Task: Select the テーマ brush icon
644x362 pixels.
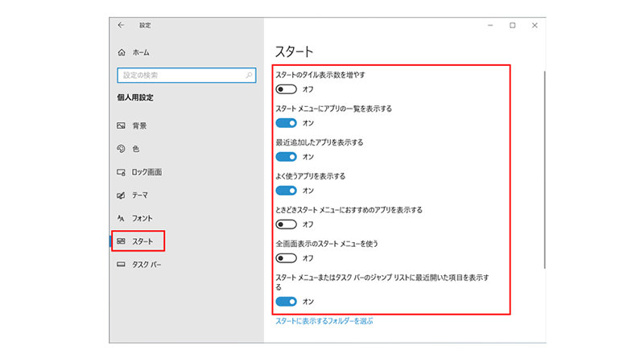Action: pyautogui.click(x=122, y=195)
